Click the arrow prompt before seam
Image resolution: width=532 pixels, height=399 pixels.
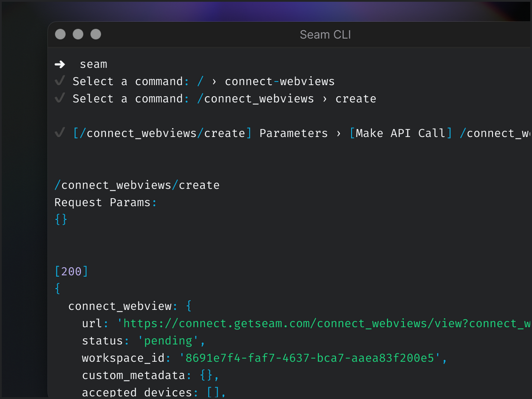click(x=60, y=64)
